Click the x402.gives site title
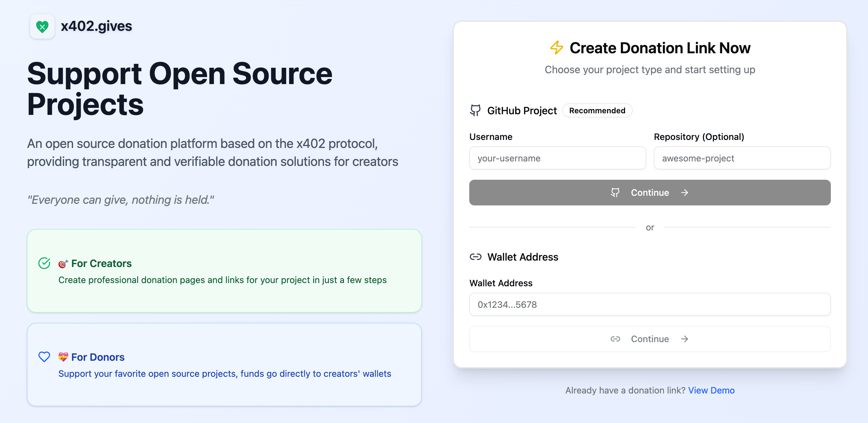The image size is (868, 423). 96,26
